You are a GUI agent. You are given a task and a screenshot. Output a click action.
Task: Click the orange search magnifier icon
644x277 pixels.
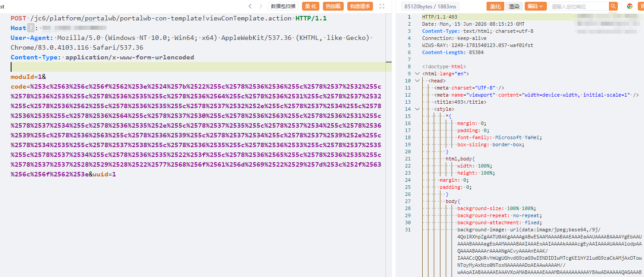(613, 6)
